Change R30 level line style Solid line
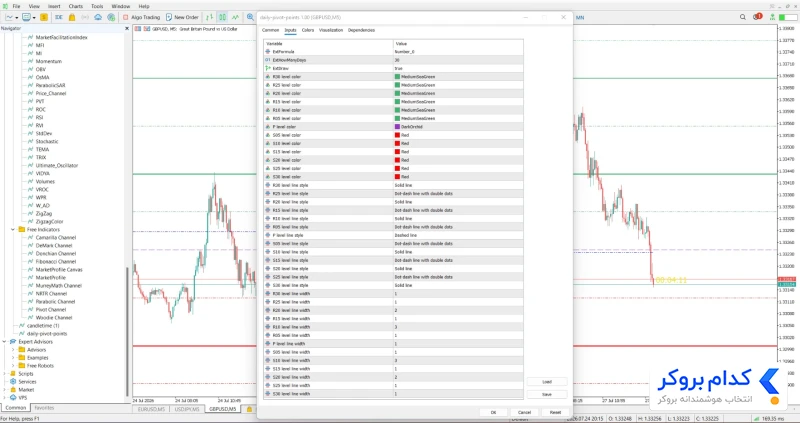The width and height of the screenshot is (800, 423). 458,185
